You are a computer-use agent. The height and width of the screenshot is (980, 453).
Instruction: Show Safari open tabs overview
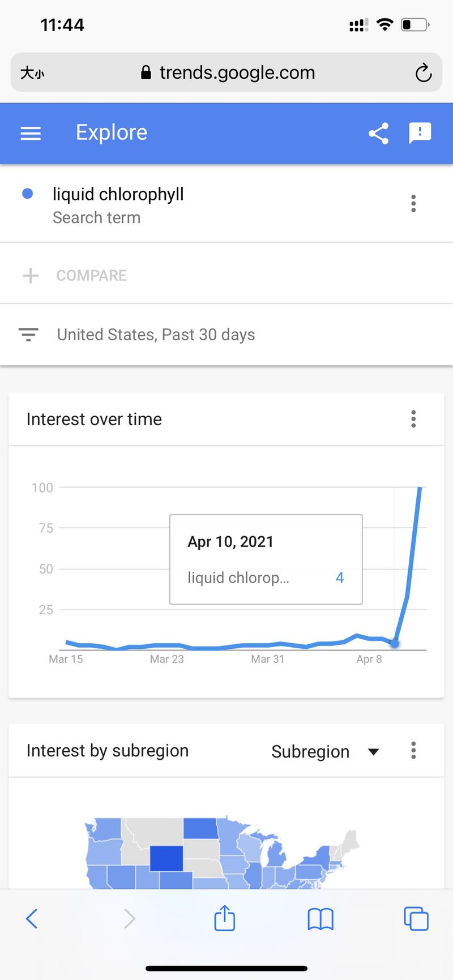pos(416,918)
